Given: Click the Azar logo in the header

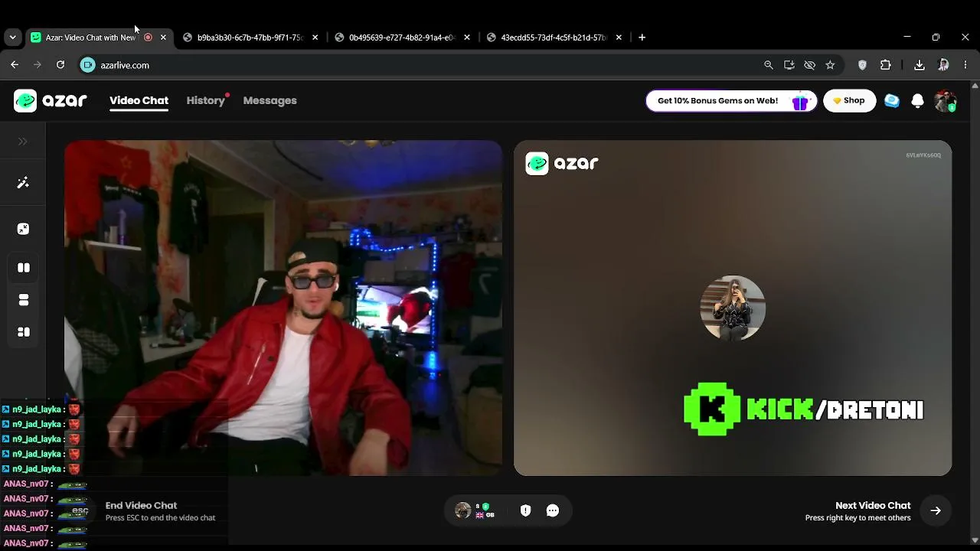Looking at the screenshot, I should [51, 100].
